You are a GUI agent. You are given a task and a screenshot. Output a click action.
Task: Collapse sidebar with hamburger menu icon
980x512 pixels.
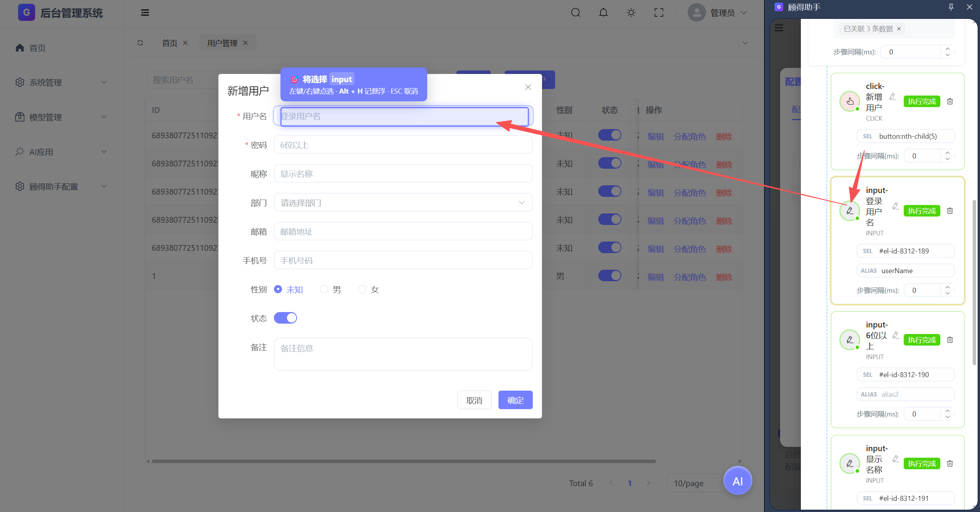(x=145, y=13)
